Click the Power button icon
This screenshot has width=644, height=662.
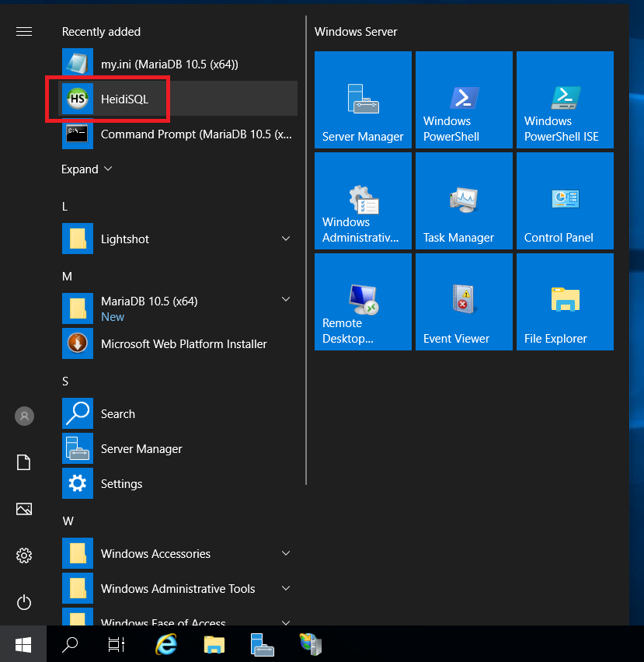(x=24, y=601)
